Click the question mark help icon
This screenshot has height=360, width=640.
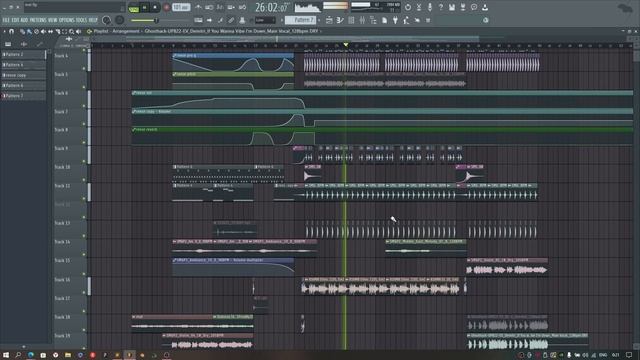(441, 7)
